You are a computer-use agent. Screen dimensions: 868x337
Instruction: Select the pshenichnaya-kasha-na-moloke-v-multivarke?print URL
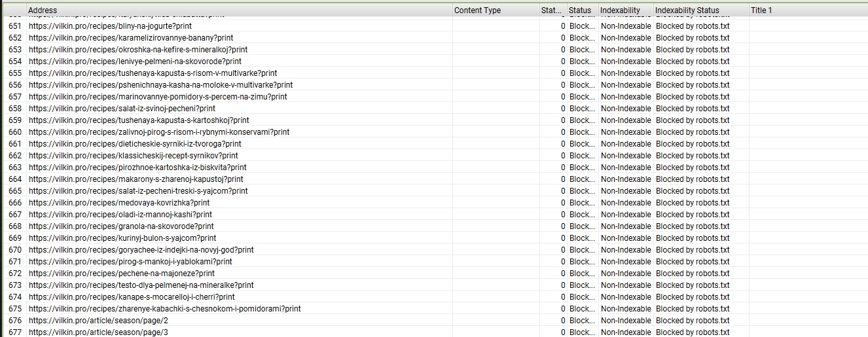tap(161, 85)
